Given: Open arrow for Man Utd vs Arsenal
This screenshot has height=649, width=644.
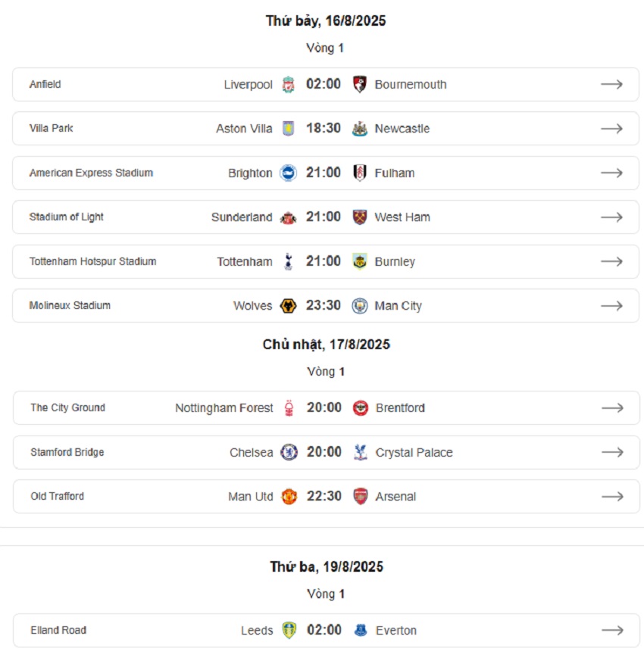Looking at the screenshot, I should click(x=612, y=496).
